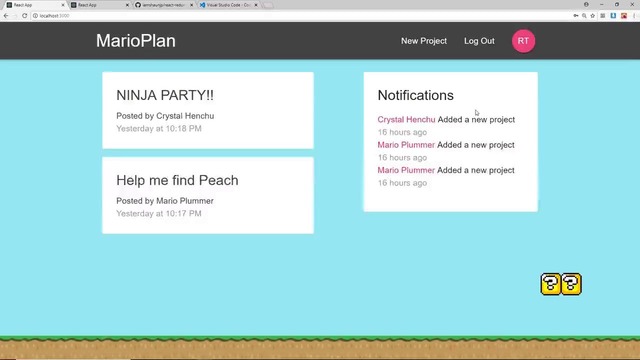Close the first React App tab
This screenshot has width=640, height=360.
[63, 5]
